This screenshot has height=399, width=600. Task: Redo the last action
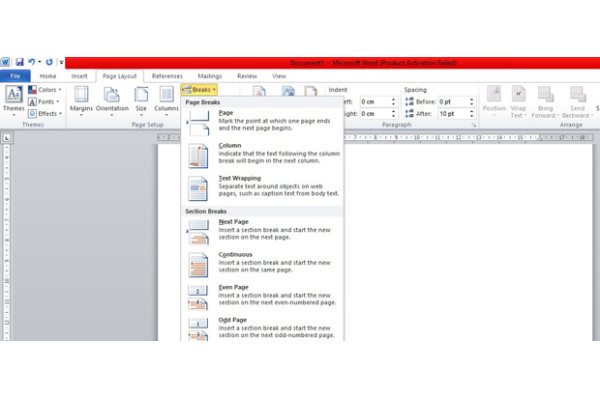(x=49, y=62)
